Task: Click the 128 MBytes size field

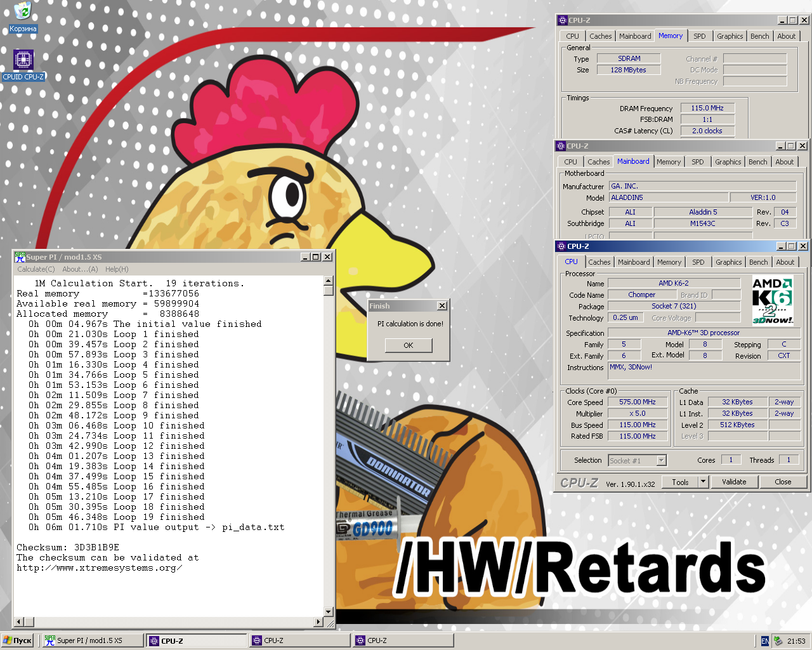Action: click(629, 70)
